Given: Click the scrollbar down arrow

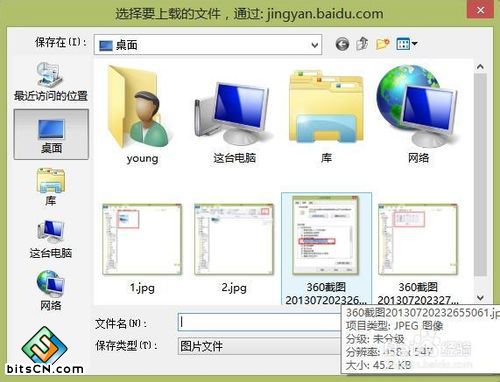Looking at the screenshot, I should [480, 298].
